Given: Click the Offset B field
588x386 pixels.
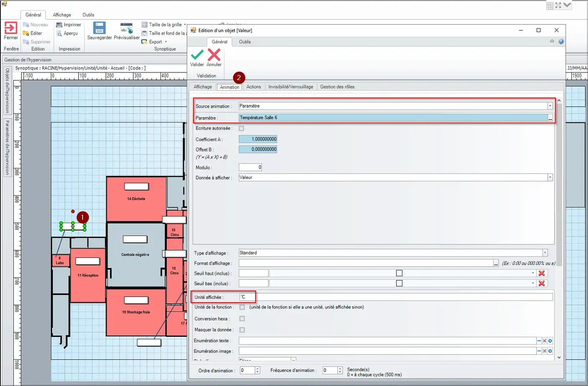Looking at the screenshot, I should 258,149.
